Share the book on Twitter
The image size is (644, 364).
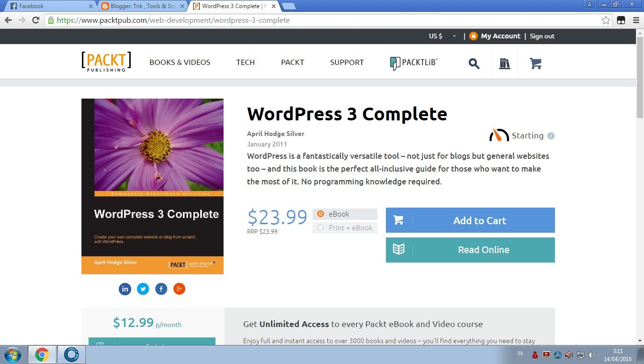tap(143, 289)
